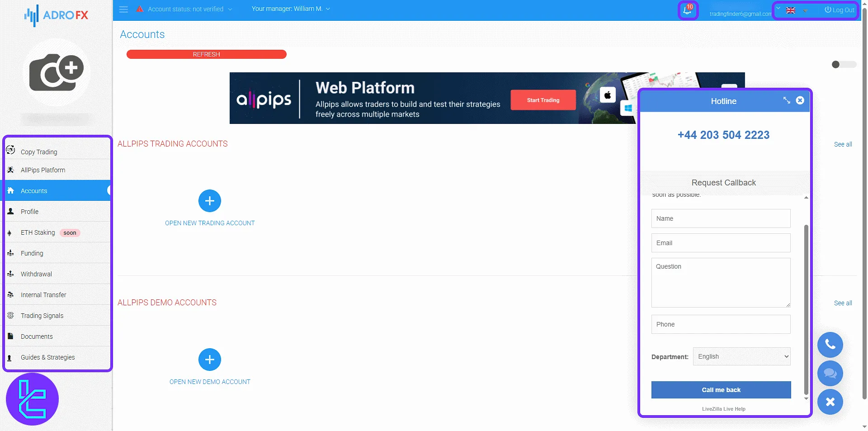The image size is (868, 431).
Task: Click OPEN NEW DEMO ACCOUNT link
Action: [210, 382]
